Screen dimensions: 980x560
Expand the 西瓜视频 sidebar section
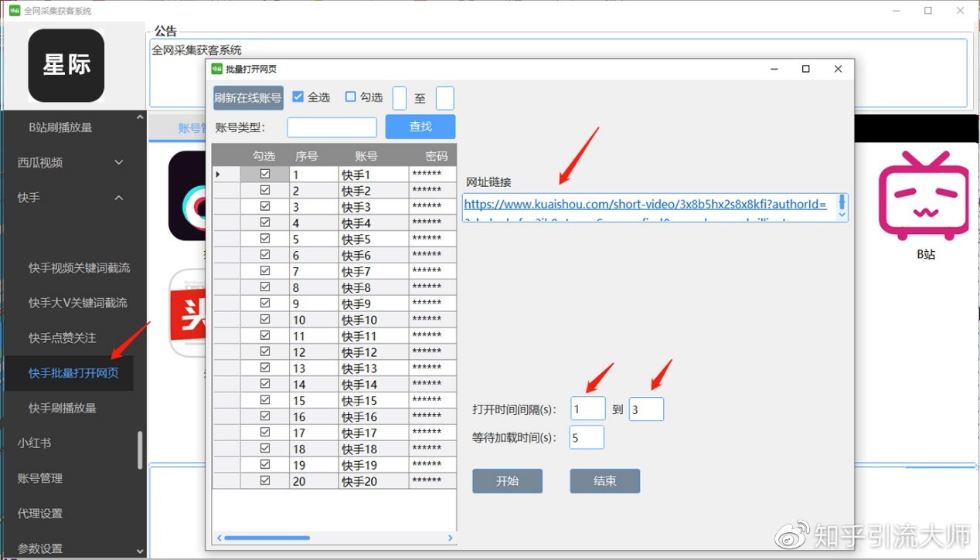click(x=119, y=162)
